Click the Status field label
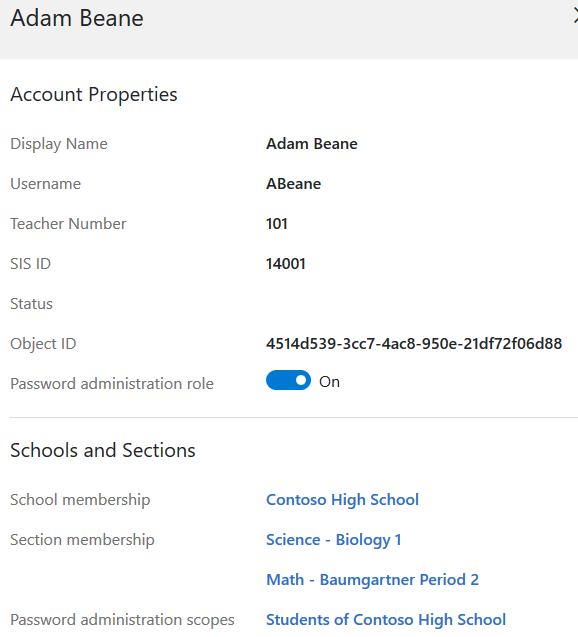 pos(31,304)
